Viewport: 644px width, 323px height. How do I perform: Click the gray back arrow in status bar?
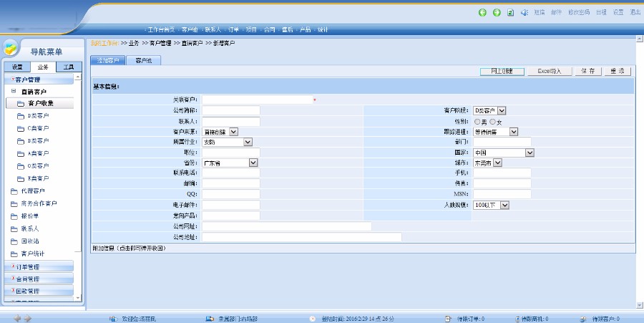point(17,318)
